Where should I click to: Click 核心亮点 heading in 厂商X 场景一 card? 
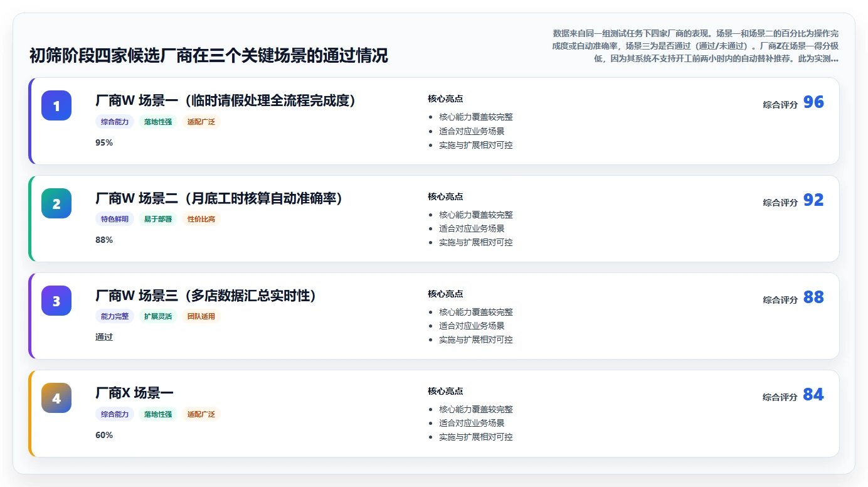(x=445, y=391)
